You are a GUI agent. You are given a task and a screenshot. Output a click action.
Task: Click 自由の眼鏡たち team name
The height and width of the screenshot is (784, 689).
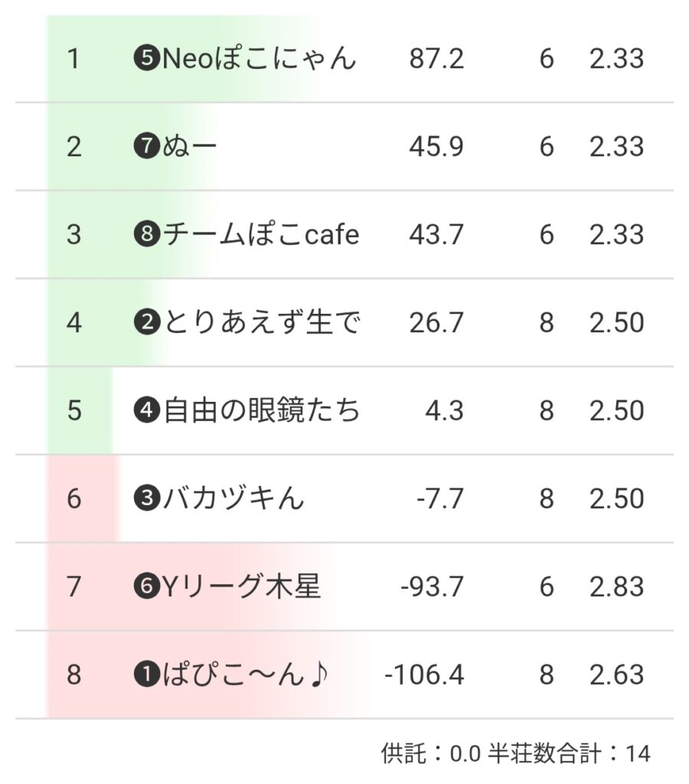pyautogui.click(x=260, y=411)
